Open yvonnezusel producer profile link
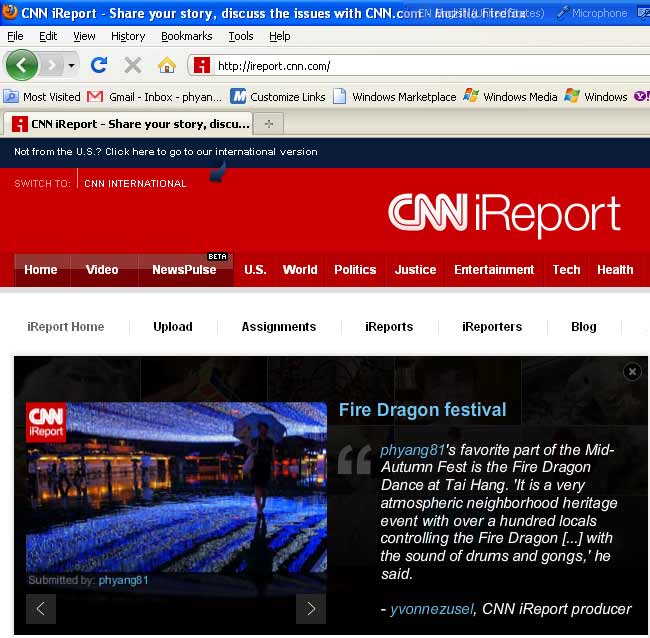This screenshot has height=638, width=650. pyautogui.click(x=431, y=609)
